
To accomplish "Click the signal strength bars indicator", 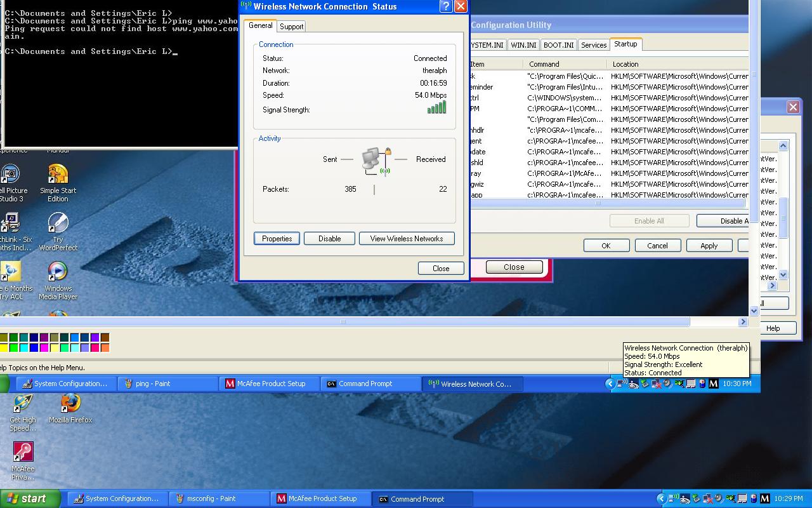I will pos(436,107).
